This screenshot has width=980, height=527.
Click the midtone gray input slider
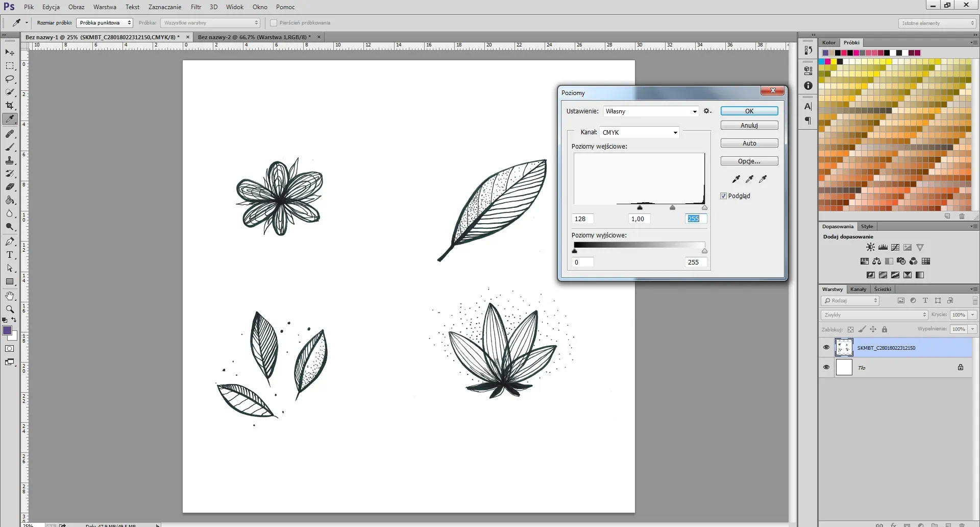tap(672, 207)
